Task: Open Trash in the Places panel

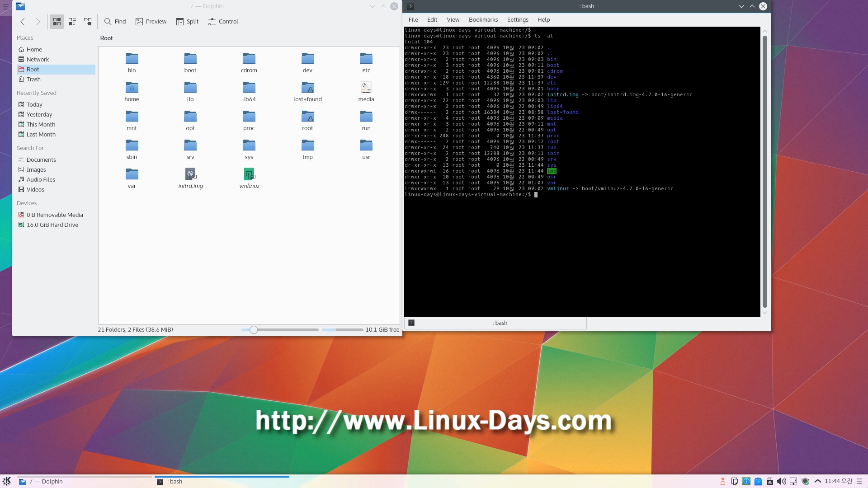Action: (56, 80)
